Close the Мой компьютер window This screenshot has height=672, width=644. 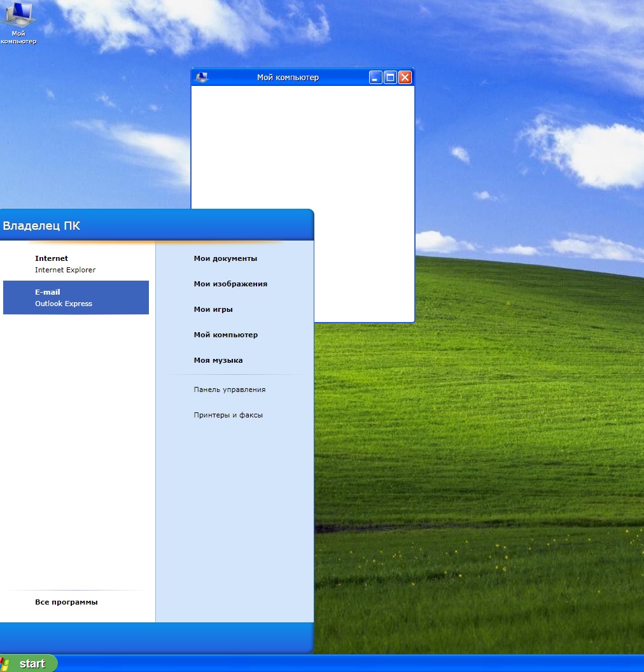pyautogui.click(x=405, y=78)
